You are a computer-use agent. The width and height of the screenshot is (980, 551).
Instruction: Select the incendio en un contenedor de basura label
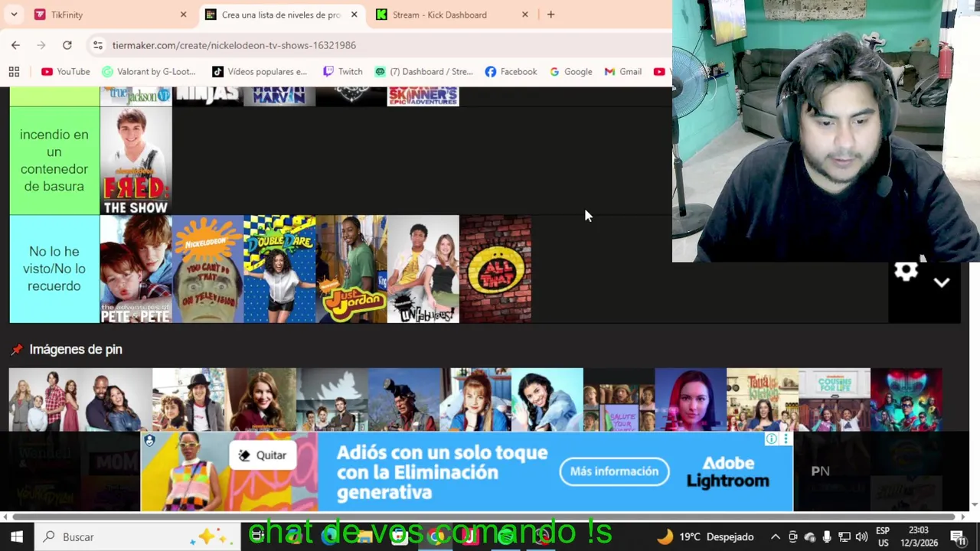click(x=54, y=161)
